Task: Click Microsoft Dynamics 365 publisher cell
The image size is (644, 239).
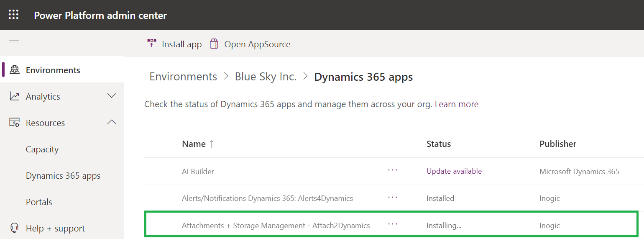Action: pyautogui.click(x=579, y=171)
